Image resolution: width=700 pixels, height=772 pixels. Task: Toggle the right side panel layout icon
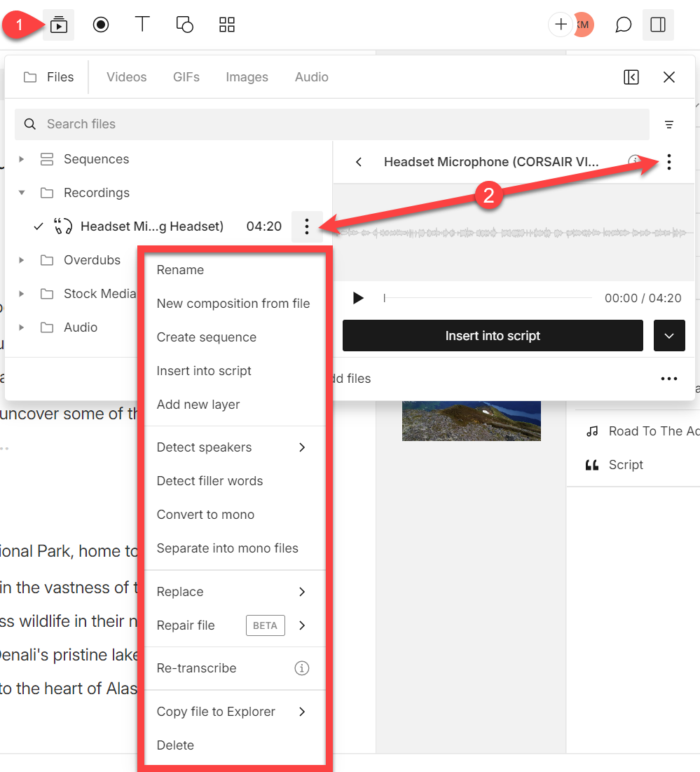tap(657, 24)
